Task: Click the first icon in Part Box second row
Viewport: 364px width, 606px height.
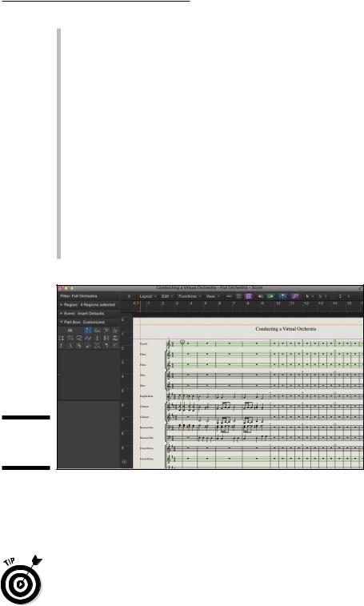Action: point(61,338)
